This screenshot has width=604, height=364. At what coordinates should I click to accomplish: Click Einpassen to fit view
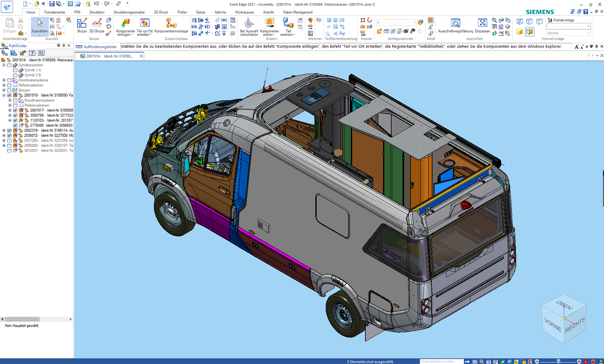(x=483, y=26)
